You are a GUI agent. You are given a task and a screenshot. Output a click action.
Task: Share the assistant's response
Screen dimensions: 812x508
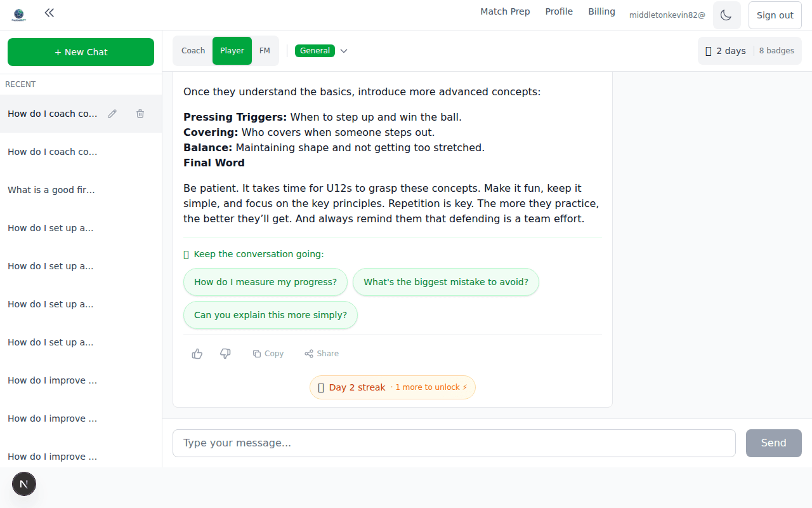(x=321, y=353)
